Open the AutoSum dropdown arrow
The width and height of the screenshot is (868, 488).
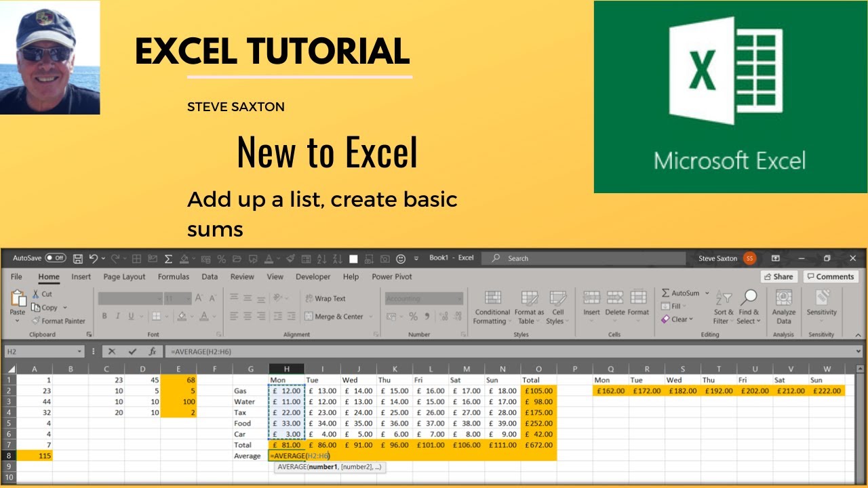[x=707, y=293]
